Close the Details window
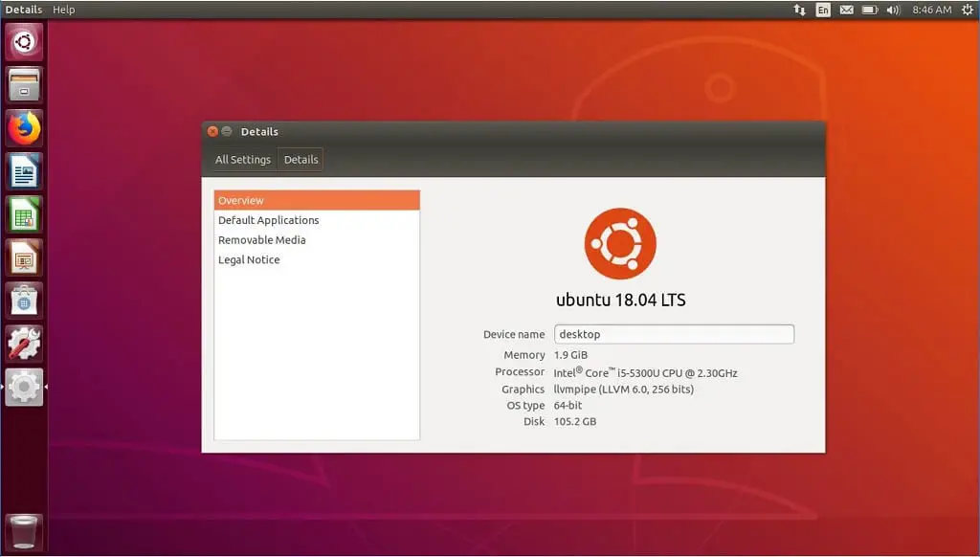 212,131
